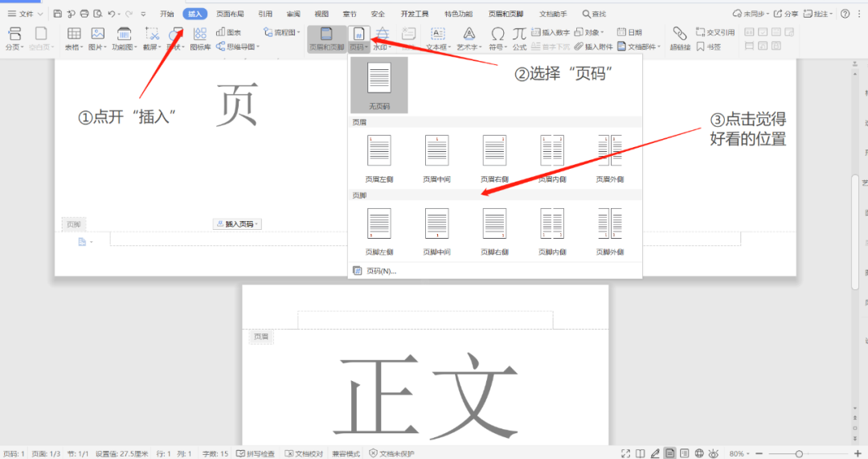Toggle 拼写检查 spell check in status bar

click(256, 453)
